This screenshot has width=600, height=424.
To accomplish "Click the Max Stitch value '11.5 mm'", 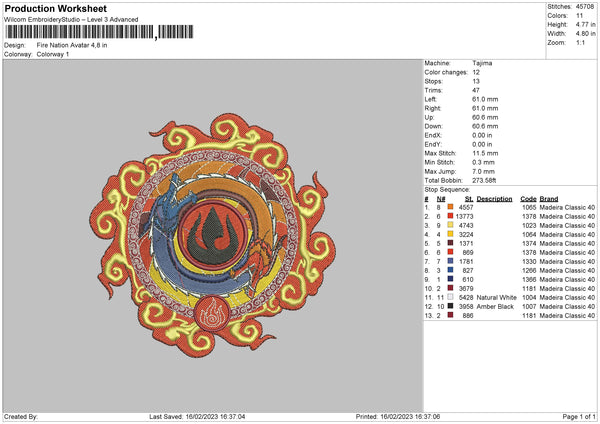I will click(485, 153).
